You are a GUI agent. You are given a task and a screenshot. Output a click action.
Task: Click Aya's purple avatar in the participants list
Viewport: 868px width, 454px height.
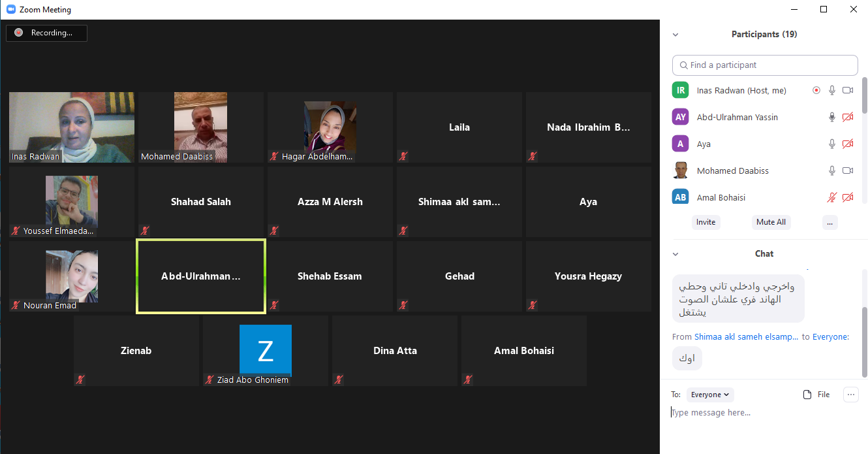point(681,144)
